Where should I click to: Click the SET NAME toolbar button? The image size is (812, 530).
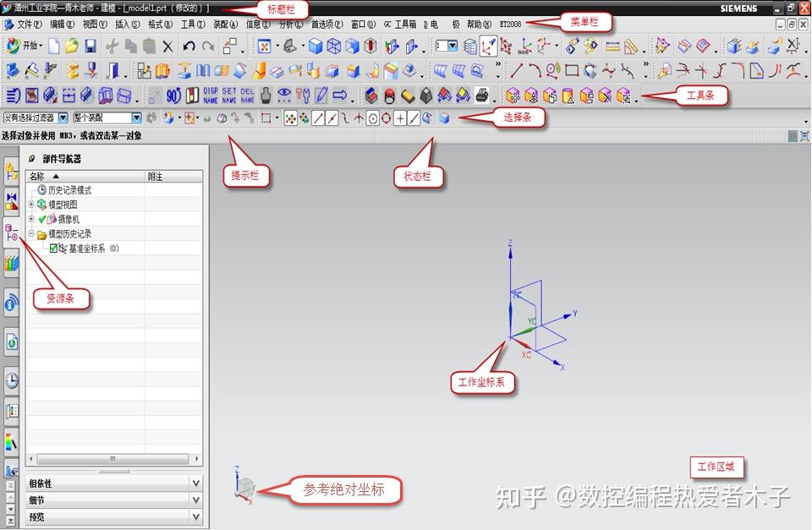229,96
